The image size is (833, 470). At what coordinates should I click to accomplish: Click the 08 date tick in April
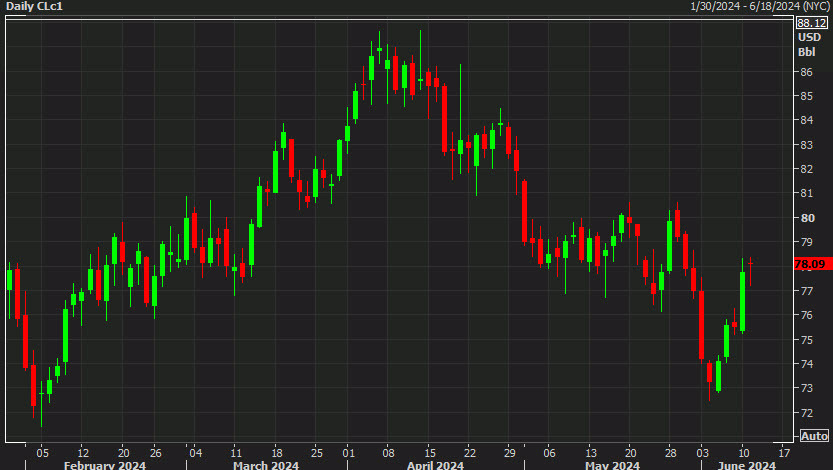pos(388,453)
